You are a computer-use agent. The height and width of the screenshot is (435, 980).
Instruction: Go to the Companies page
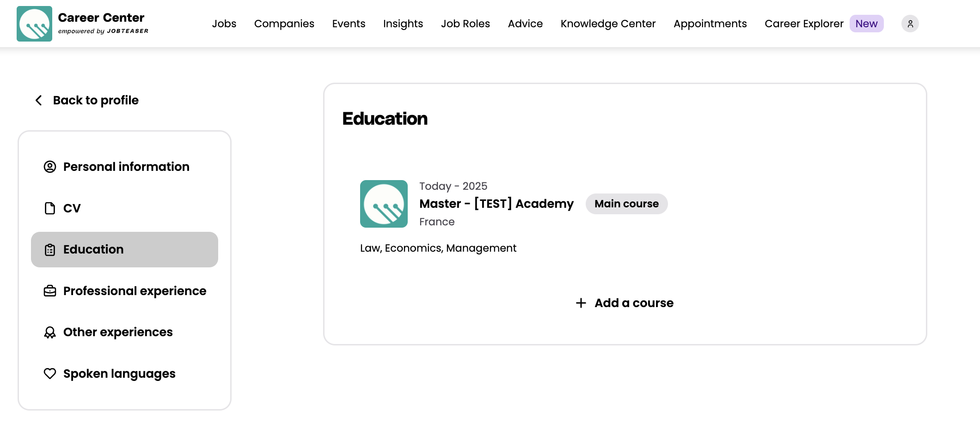(x=284, y=24)
